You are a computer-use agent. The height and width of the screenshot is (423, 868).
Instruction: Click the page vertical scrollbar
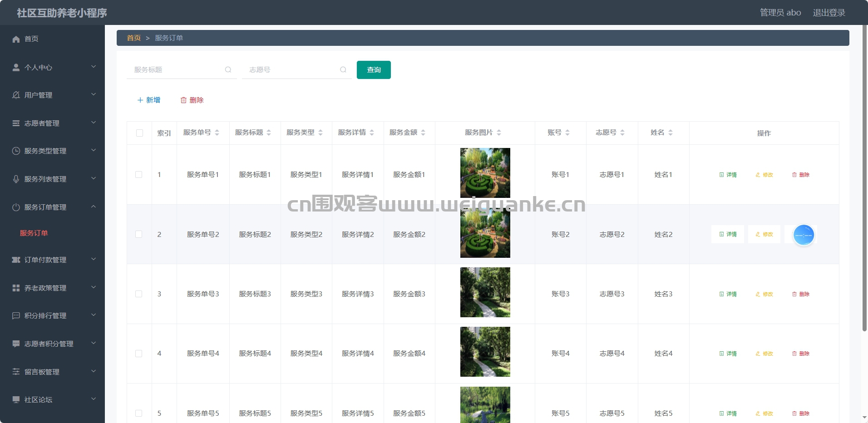pos(865,177)
